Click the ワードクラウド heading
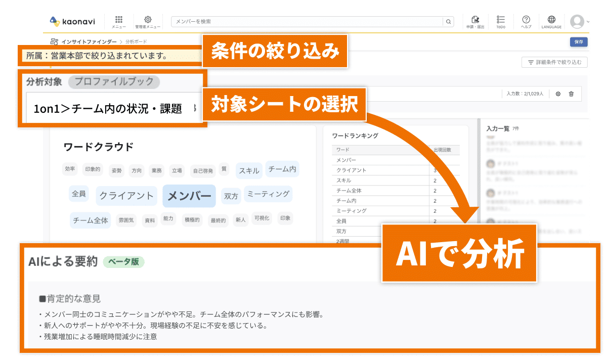This screenshot has height=364, width=607. 99,147
